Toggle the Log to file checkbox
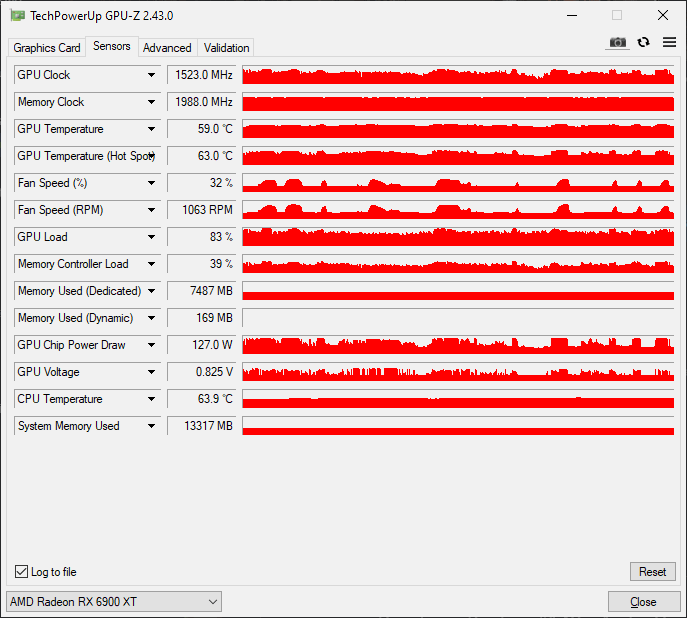 tap(21, 572)
